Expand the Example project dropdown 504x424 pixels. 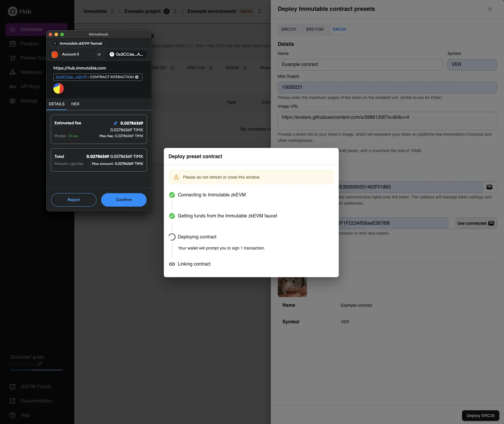click(x=175, y=11)
